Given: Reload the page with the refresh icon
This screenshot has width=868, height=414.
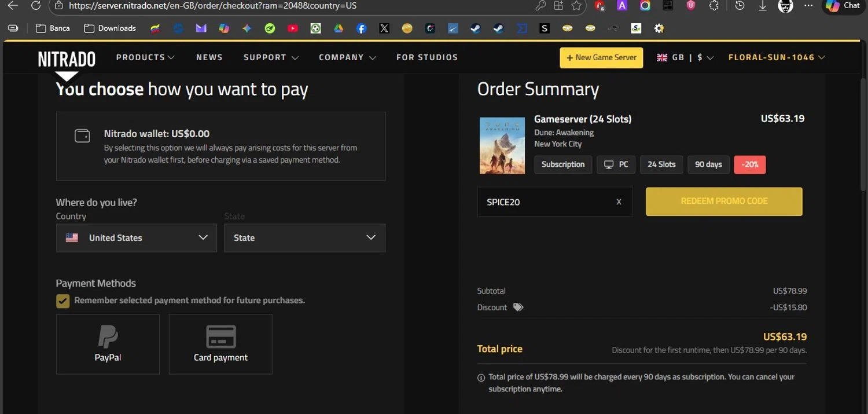Looking at the screenshot, I should point(36,6).
